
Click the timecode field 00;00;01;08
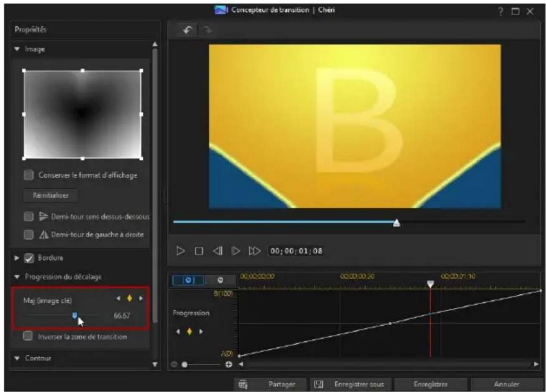click(296, 251)
